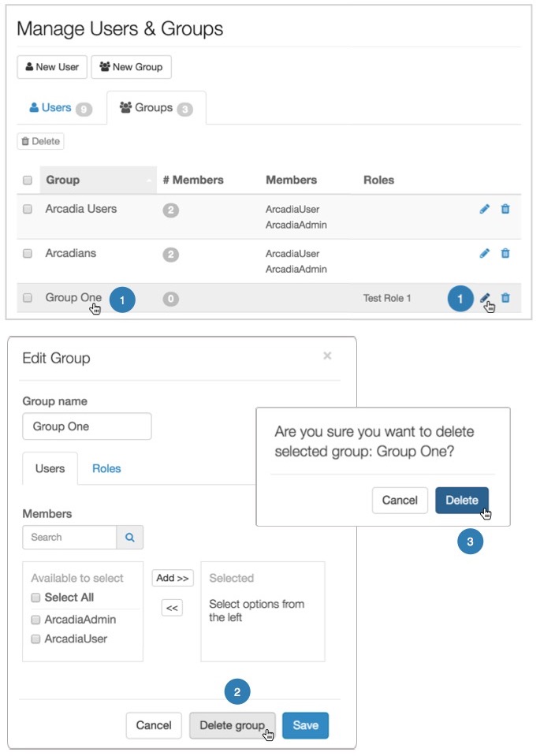Tick the Select All checkbox
The width and height of the screenshot is (540, 756).
pyautogui.click(x=35, y=598)
